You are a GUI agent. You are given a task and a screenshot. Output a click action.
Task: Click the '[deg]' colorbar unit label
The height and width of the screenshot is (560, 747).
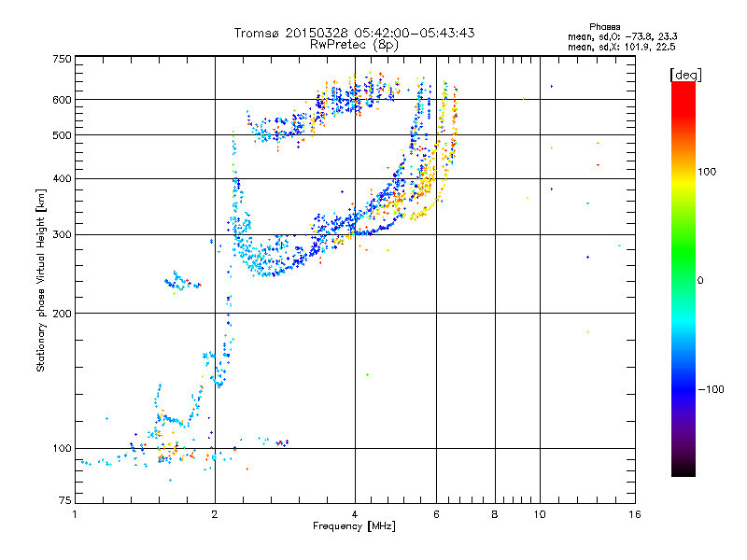tap(685, 75)
